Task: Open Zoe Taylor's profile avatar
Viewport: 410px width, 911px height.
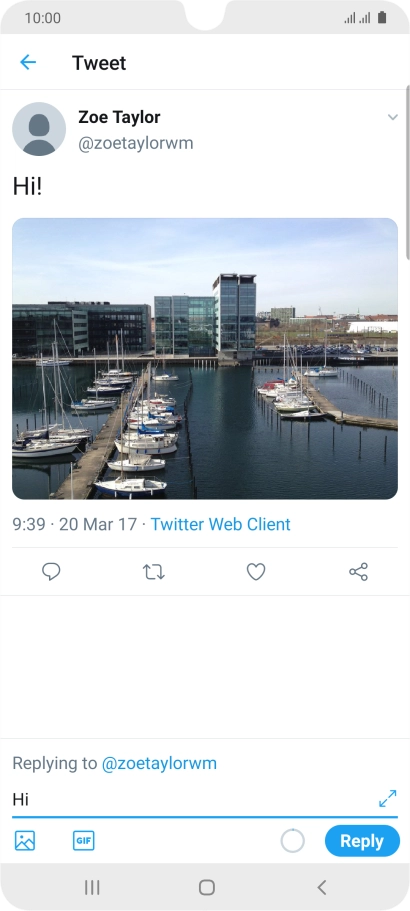Action: pyautogui.click(x=39, y=129)
